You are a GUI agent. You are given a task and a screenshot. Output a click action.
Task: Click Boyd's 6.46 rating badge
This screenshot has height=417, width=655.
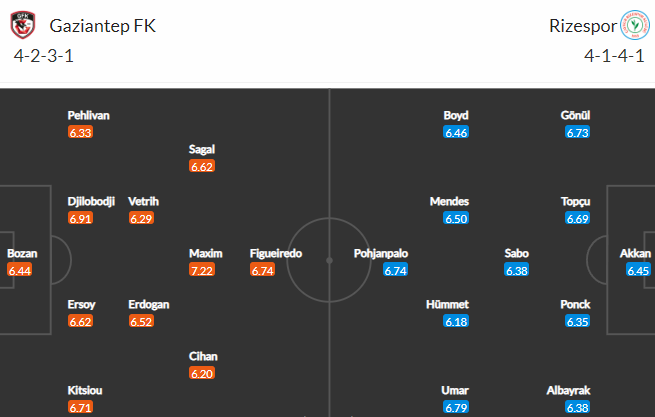coord(456,132)
